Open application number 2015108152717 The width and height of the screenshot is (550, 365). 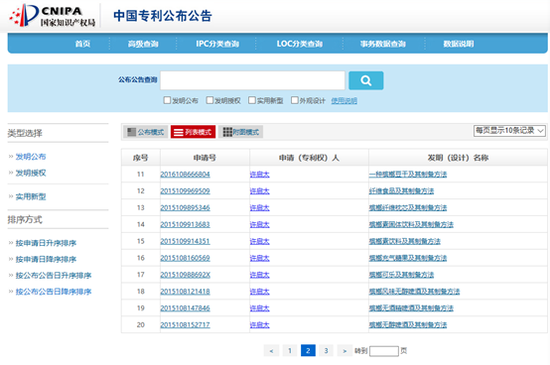185,325
